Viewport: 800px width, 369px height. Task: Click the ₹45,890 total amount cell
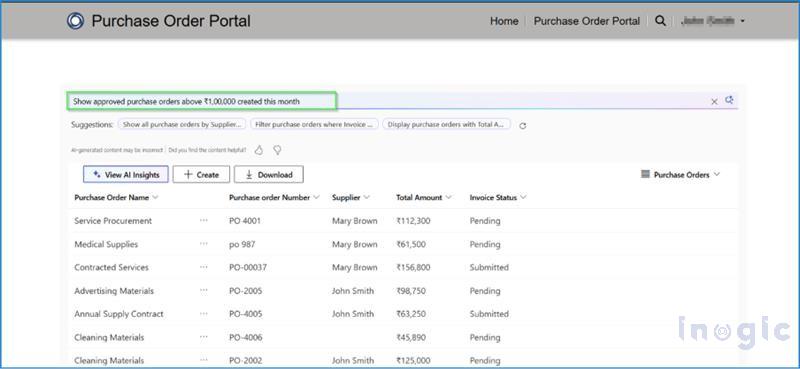411,337
